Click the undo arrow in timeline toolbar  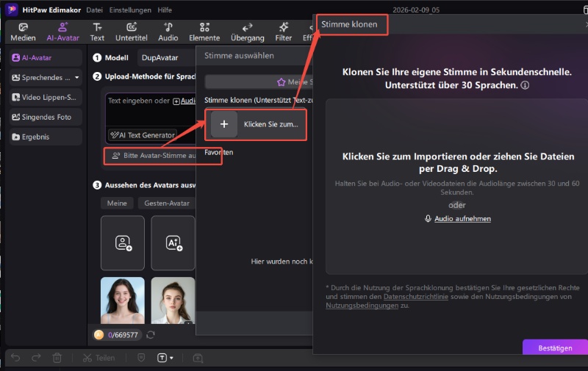click(15, 358)
